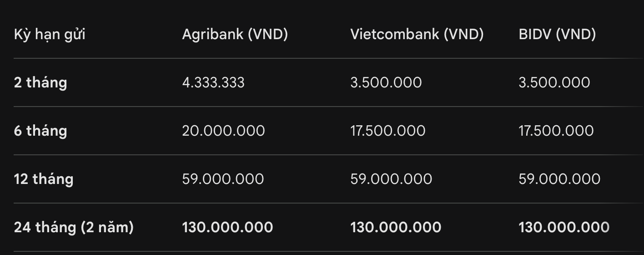The width and height of the screenshot is (644, 255).
Task: Select Vietcombank's 59.000.000 cell for 12 tháng
Action: (391, 179)
